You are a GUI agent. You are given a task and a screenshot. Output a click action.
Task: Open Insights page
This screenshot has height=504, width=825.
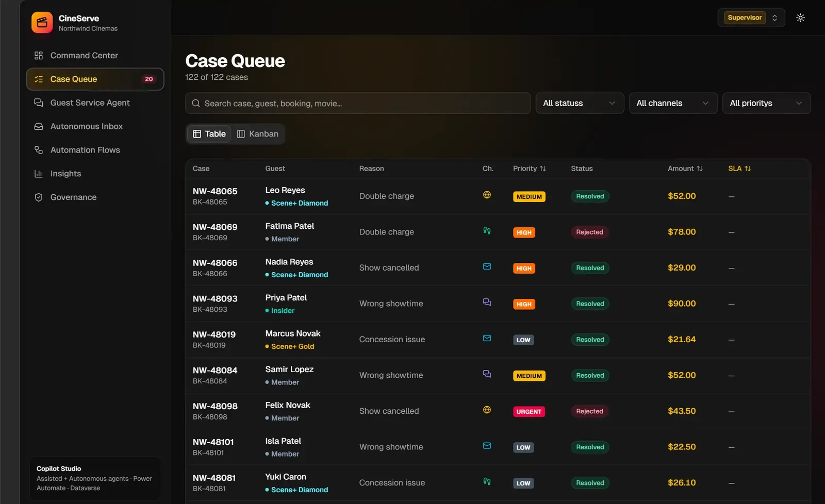95,174
